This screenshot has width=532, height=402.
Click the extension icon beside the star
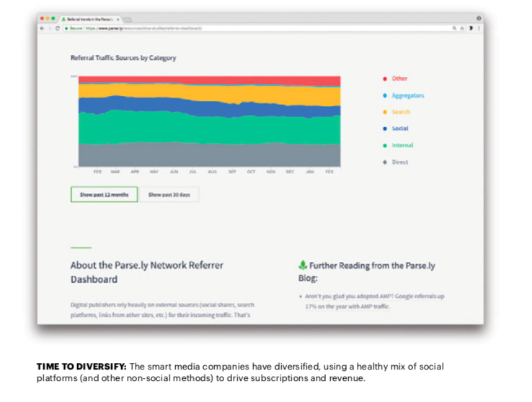tap(471, 28)
